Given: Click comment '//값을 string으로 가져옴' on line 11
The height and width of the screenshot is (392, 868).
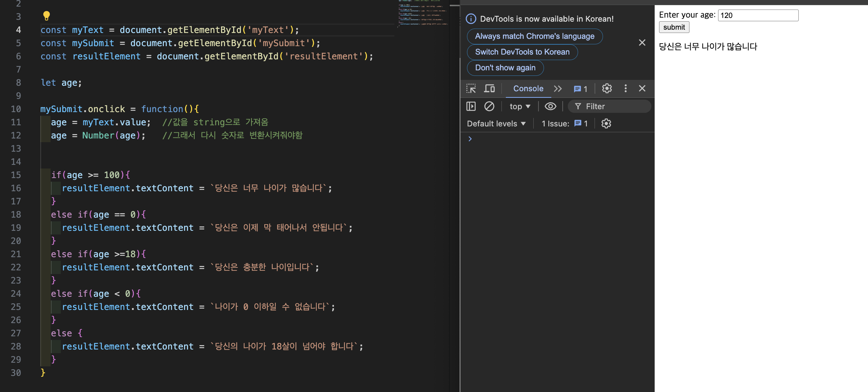Looking at the screenshot, I should click(x=215, y=122).
